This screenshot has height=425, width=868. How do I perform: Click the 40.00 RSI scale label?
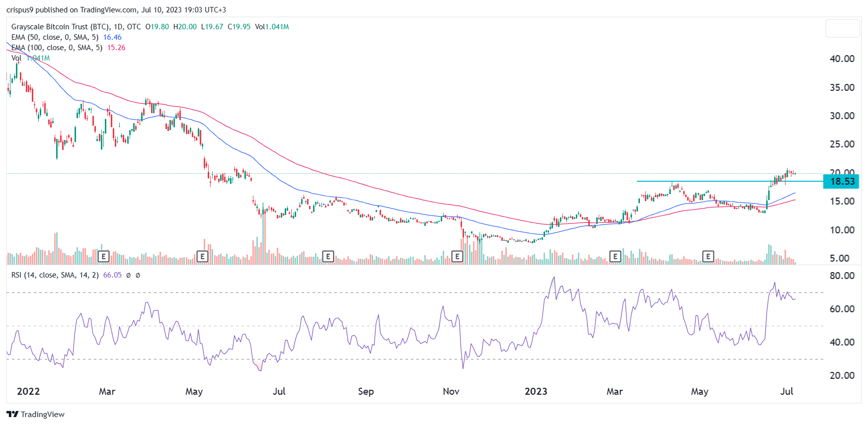(842, 342)
